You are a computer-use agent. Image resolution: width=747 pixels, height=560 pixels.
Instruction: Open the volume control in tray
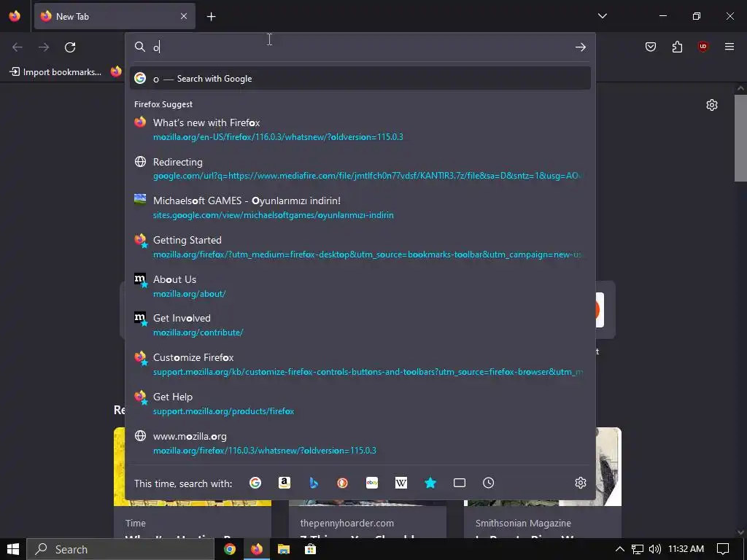pyautogui.click(x=655, y=549)
